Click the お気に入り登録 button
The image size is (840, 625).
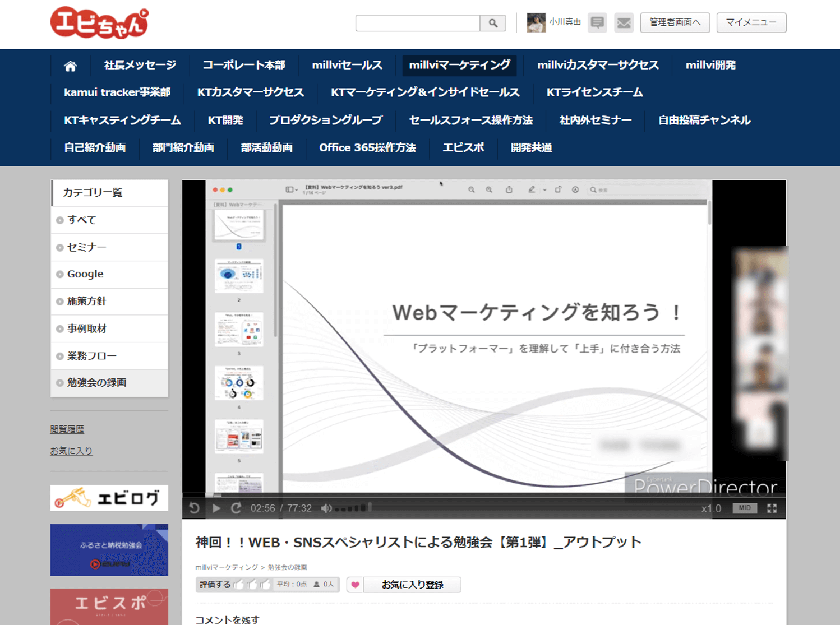pos(412,585)
